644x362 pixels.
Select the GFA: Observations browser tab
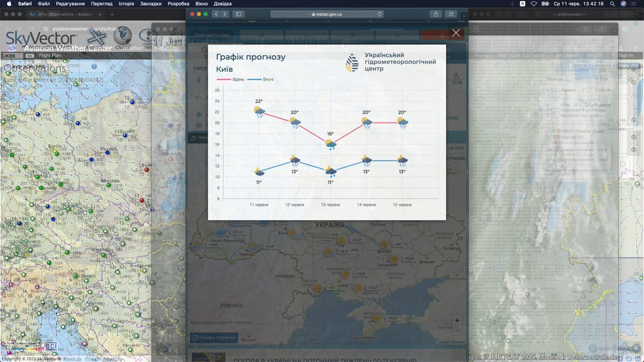(x=65, y=14)
